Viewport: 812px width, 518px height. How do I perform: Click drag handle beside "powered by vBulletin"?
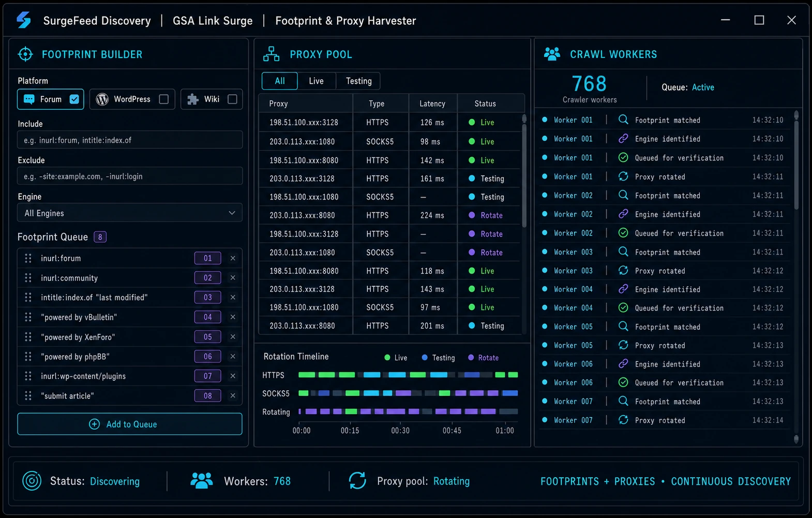click(28, 317)
